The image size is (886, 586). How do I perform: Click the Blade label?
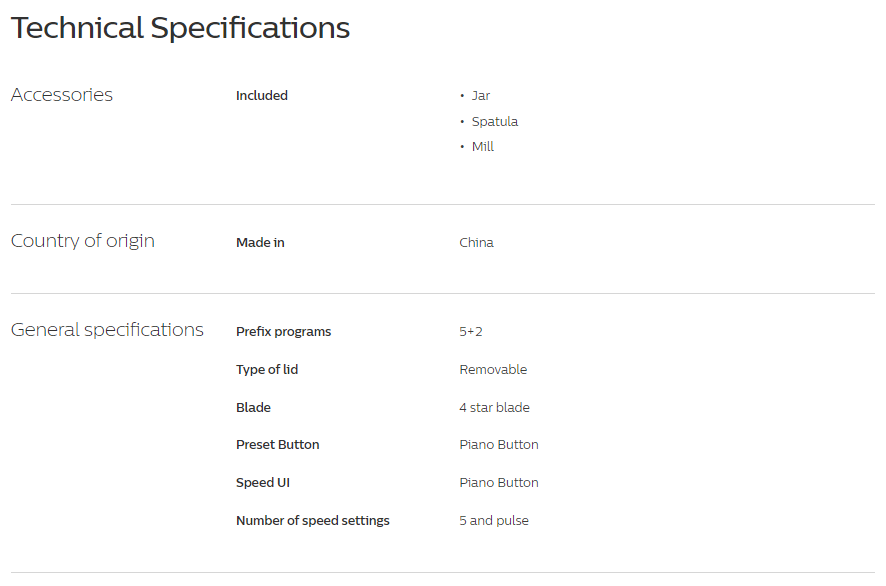[253, 407]
